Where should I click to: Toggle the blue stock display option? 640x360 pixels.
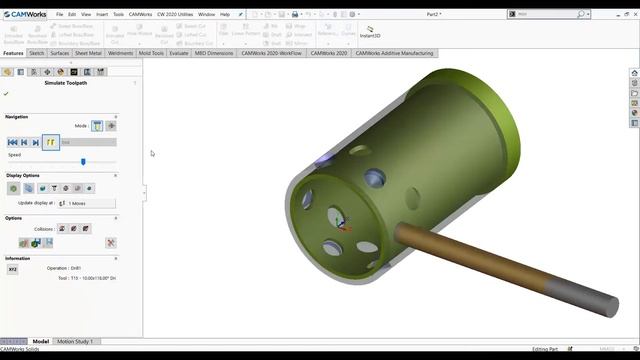(x=29, y=188)
